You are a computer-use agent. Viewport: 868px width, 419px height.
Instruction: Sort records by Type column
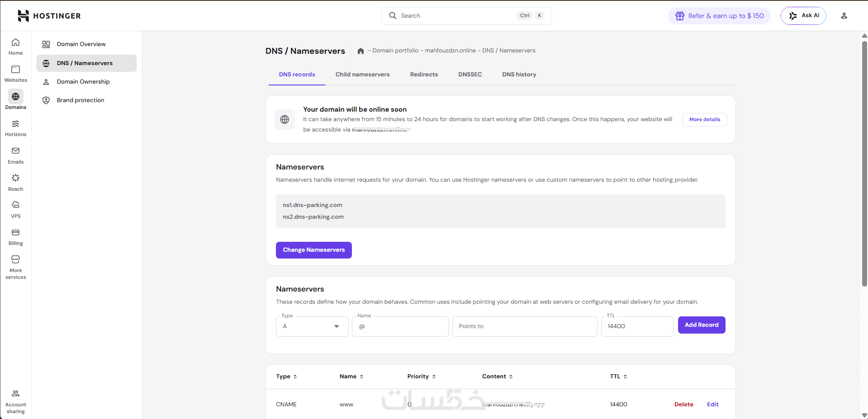click(x=286, y=377)
